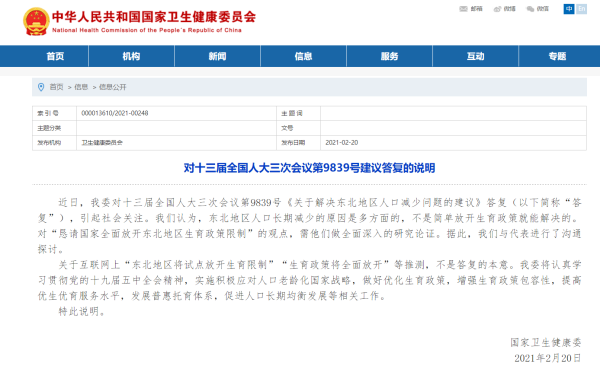Open the 专题 navigation tab

pyautogui.click(x=557, y=56)
